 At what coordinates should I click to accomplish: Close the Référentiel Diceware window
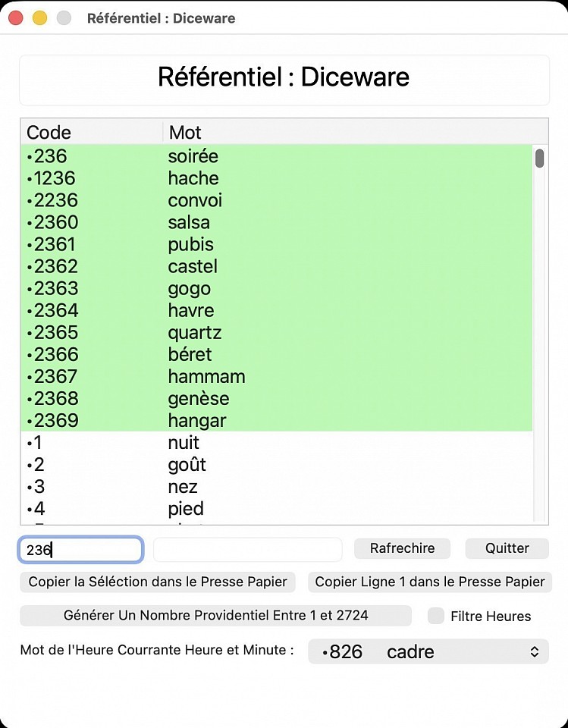pos(16,17)
